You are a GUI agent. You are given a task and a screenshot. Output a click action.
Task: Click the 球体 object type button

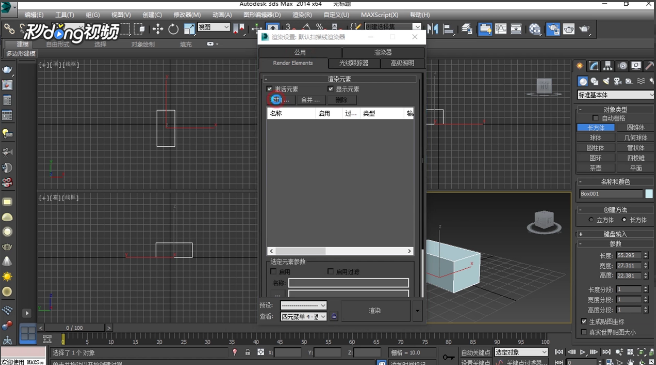click(x=595, y=138)
